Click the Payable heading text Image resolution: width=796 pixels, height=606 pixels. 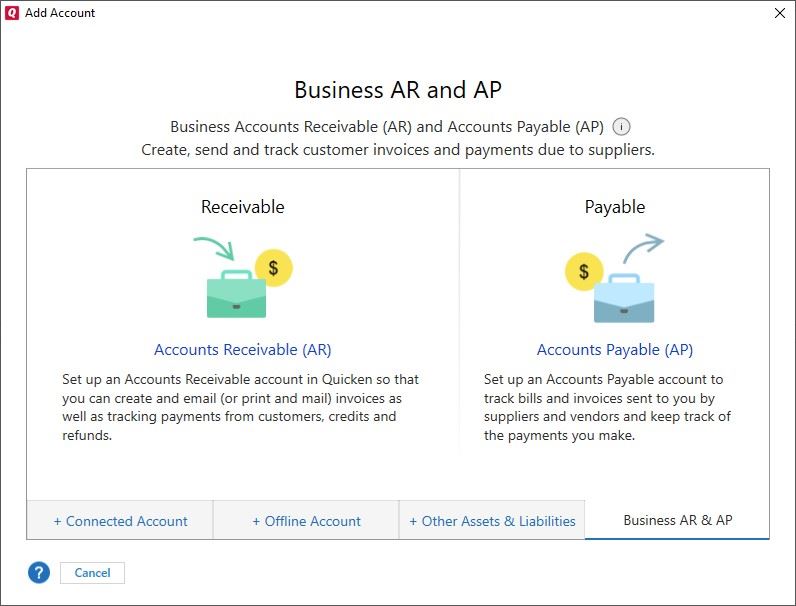615,207
